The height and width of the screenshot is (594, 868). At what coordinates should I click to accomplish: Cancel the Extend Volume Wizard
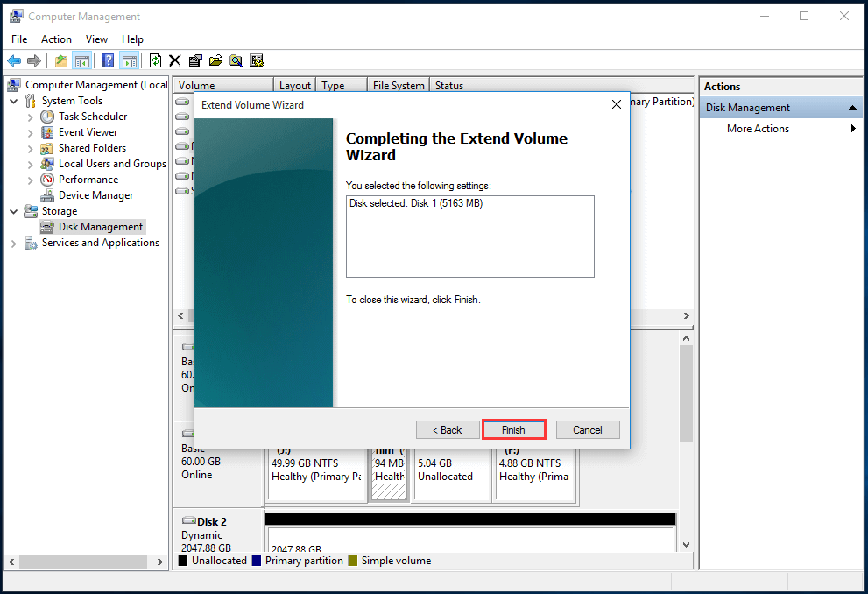587,429
